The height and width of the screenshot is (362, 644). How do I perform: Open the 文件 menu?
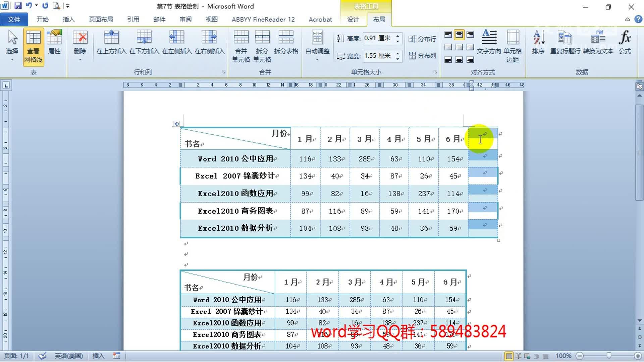(14, 19)
